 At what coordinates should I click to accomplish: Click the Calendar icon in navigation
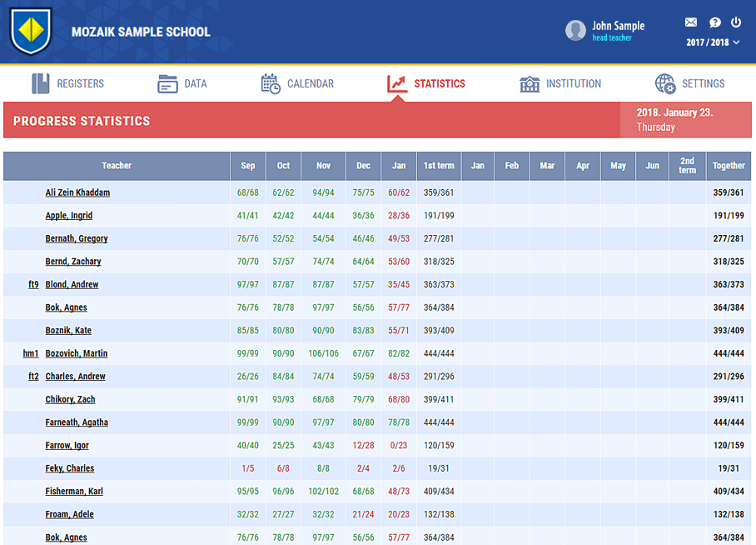pos(271,83)
